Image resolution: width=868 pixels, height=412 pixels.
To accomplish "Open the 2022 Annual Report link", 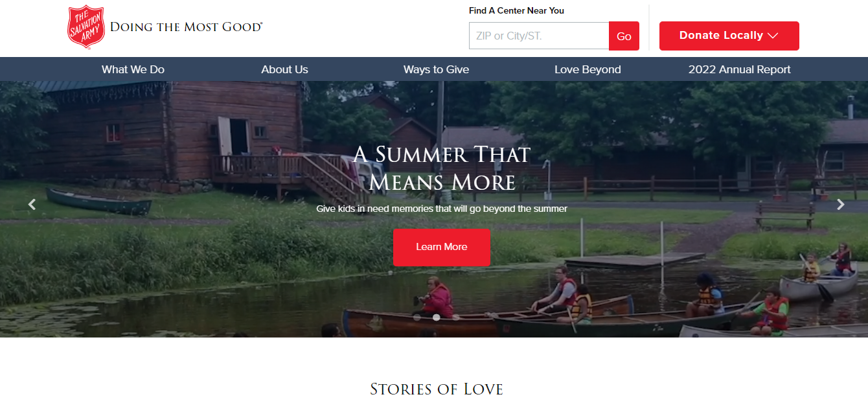I will click(x=739, y=69).
